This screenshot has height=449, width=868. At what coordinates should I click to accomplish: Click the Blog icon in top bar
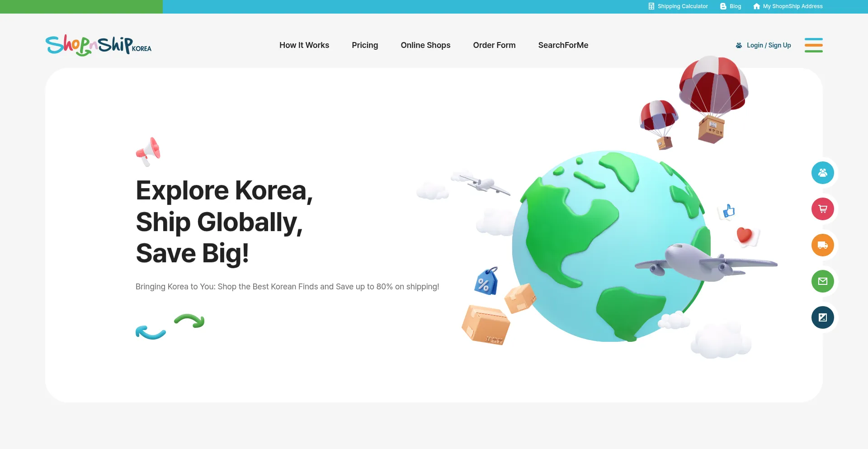pos(723,6)
